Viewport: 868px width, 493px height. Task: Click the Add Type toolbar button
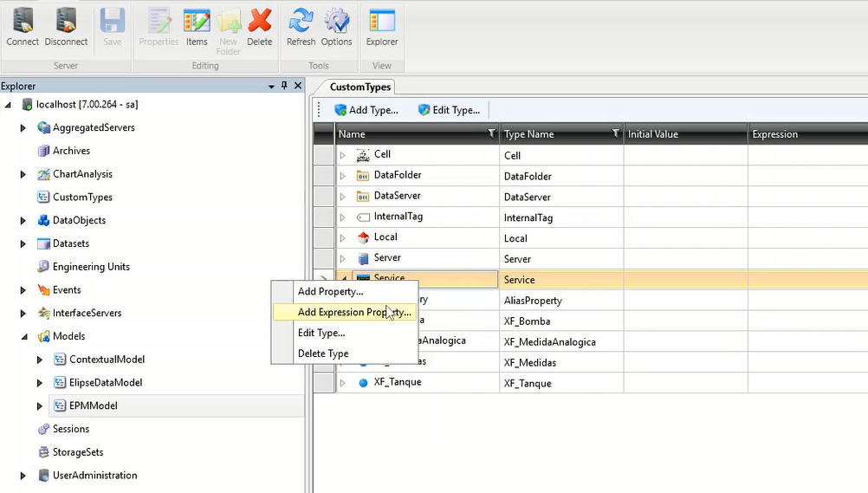[x=366, y=110]
